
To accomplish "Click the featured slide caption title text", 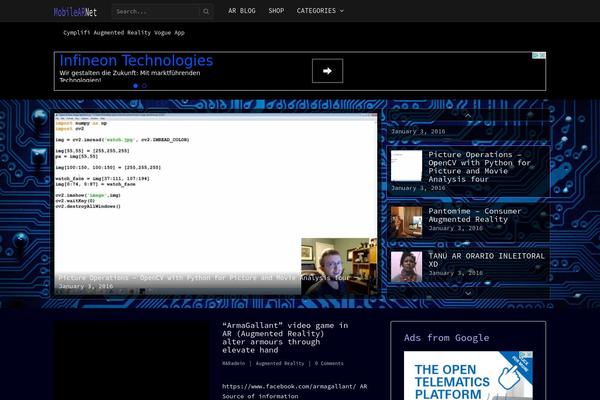I will 204,278.
